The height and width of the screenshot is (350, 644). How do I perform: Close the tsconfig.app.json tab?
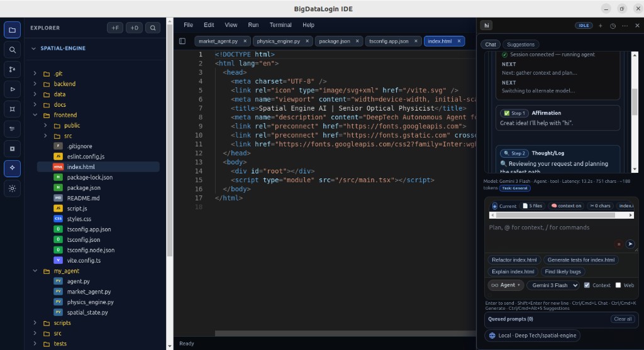coord(416,41)
